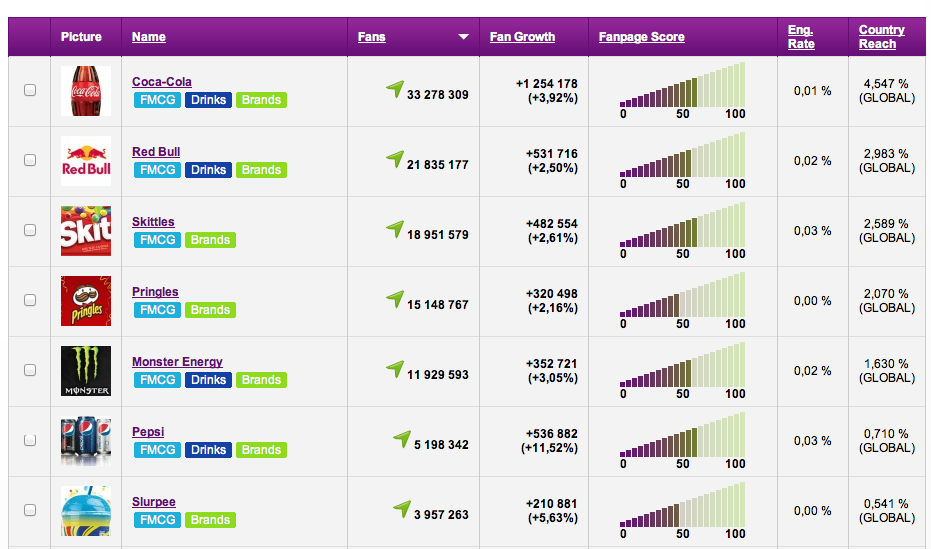Open the Coca-Cola bottle picture
The width and height of the screenshot is (931, 549).
(86, 91)
